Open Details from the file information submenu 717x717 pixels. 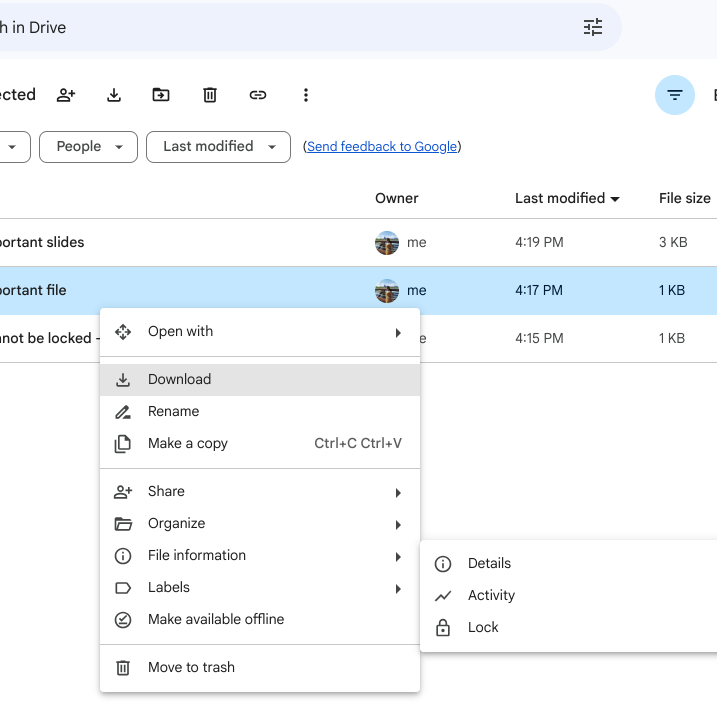(x=489, y=564)
